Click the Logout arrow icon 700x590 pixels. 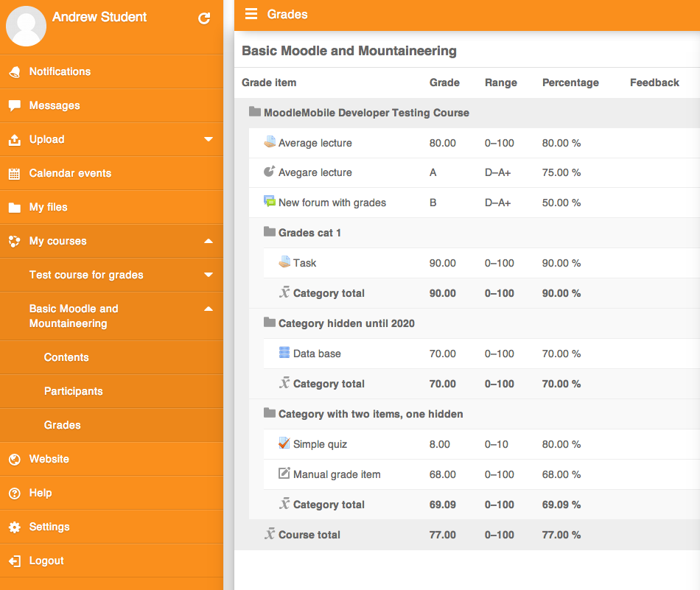point(14,561)
